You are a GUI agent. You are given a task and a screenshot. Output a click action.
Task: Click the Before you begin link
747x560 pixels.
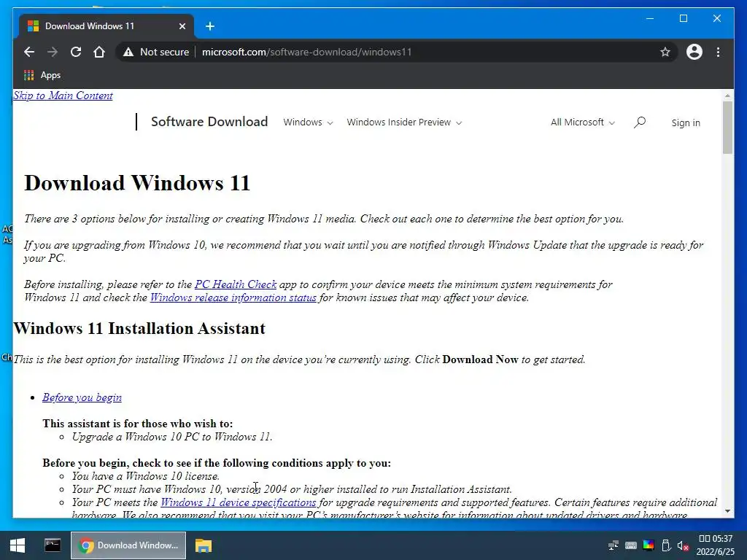tap(82, 397)
